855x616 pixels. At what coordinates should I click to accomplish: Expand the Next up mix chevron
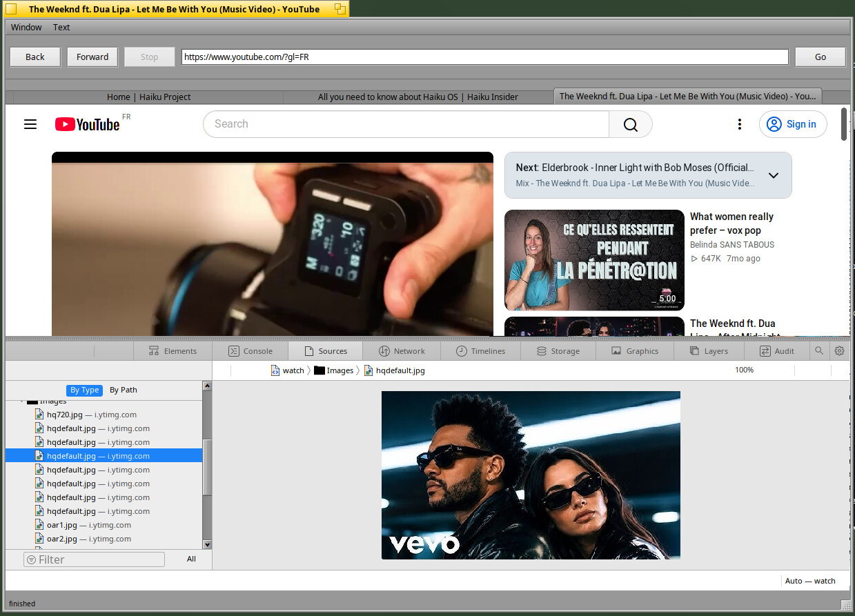pos(774,175)
